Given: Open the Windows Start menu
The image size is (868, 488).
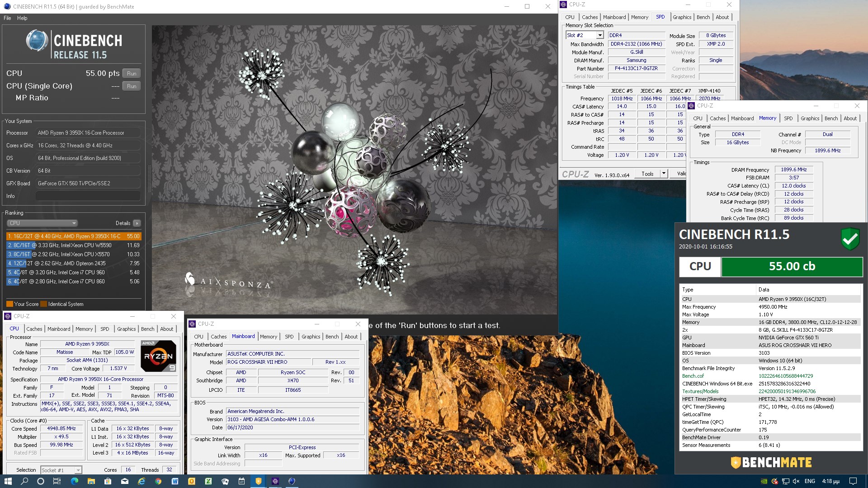Looking at the screenshot, I should [x=8, y=481].
